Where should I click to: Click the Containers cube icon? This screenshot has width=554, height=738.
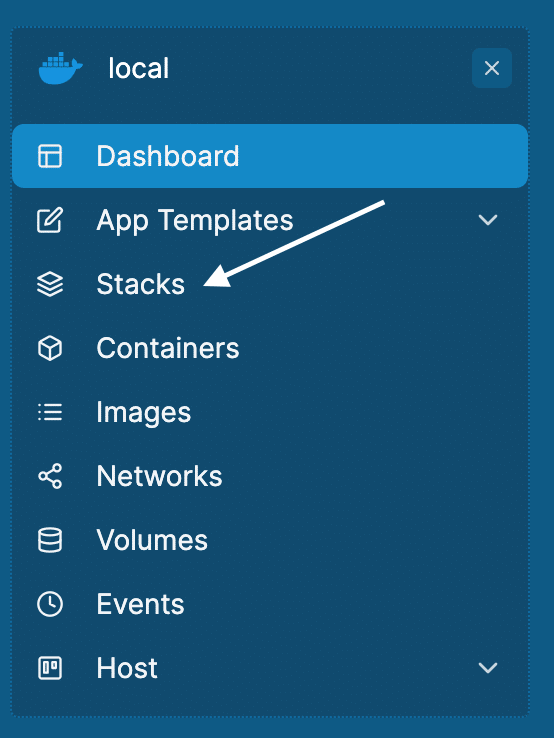pos(50,348)
